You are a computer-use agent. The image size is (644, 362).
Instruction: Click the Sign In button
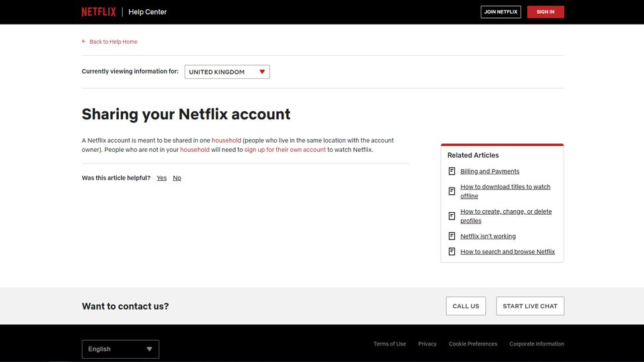pyautogui.click(x=546, y=12)
